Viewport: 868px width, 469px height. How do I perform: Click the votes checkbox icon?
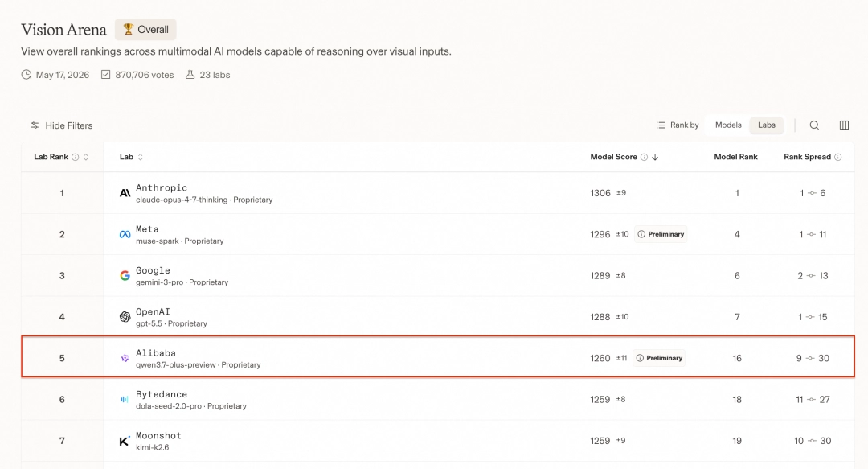click(x=106, y=74)
